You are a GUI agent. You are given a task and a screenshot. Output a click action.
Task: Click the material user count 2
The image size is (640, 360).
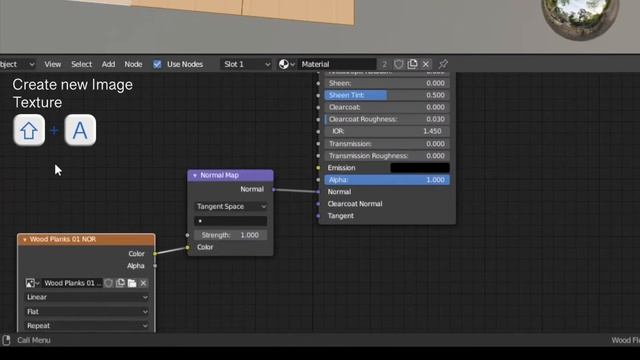pos(384,64)
